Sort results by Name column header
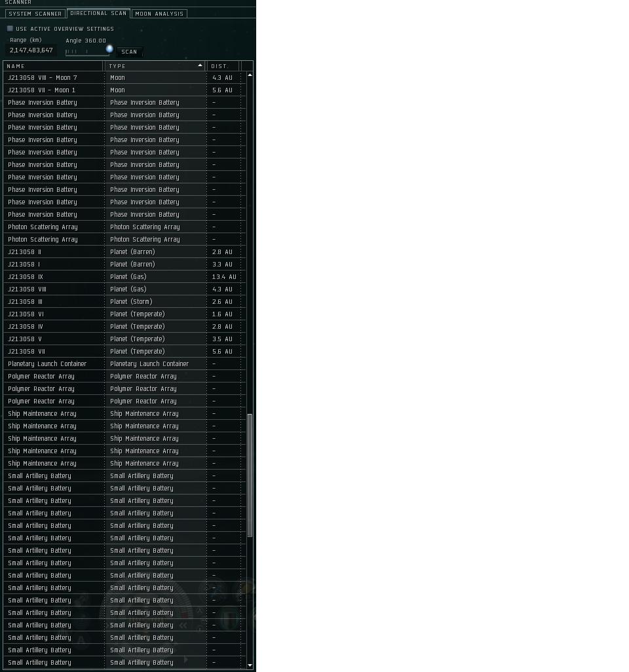Image resolution: width=629 pixels, height=672 pixels. [x=53, y=66]
